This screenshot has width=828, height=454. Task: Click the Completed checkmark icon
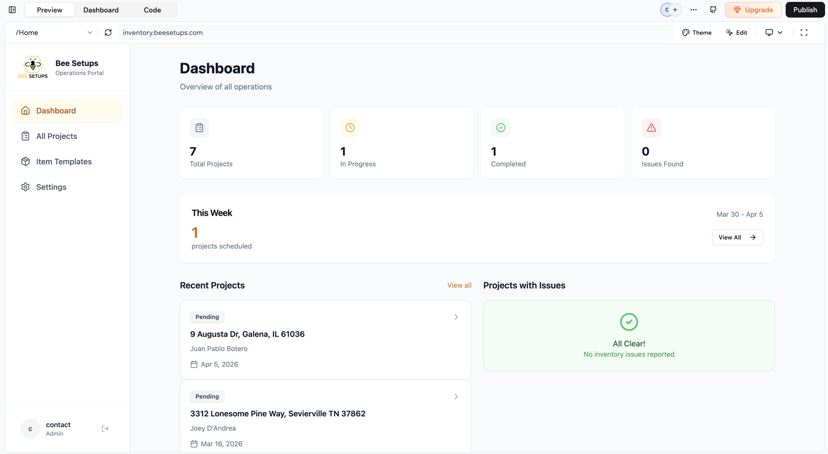coord(501,128)
